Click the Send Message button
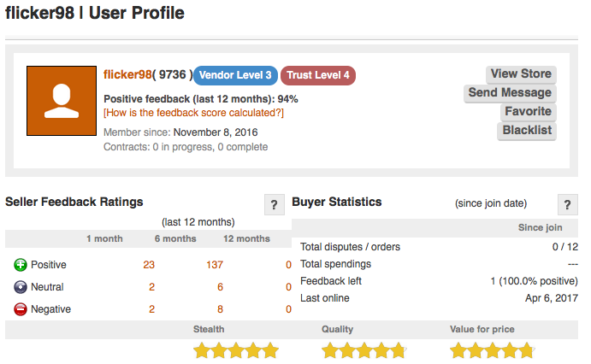 [510, 93]
